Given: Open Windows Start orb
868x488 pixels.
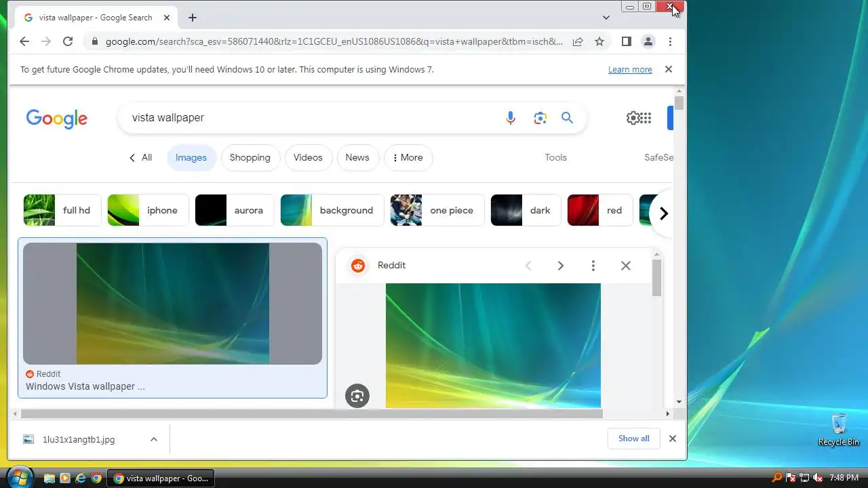Looking at the screenshot, I should pyautogui.click(x=19, y=477).
